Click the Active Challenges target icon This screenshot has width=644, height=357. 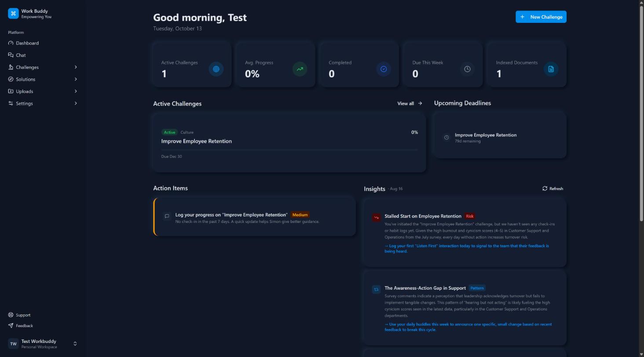coord(216,69)
